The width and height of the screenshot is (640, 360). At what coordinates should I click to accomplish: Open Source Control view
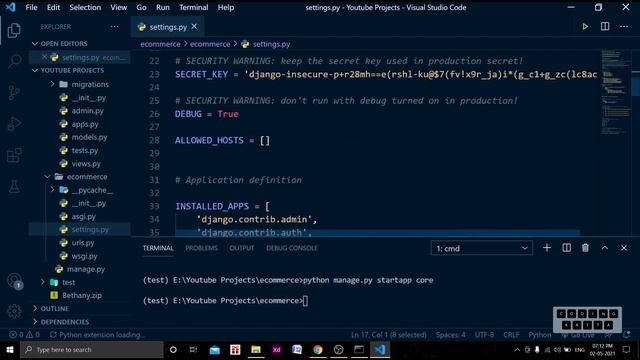(x=14, y=93)
